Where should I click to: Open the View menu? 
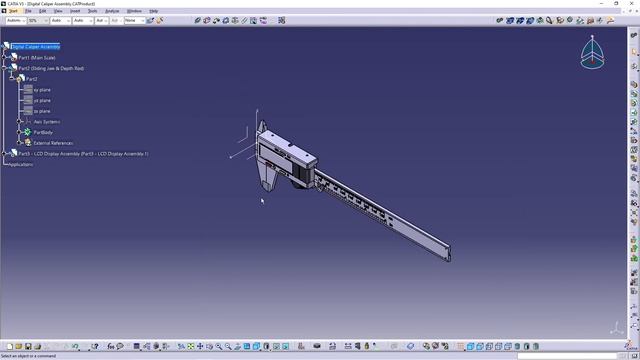(58, 11)
